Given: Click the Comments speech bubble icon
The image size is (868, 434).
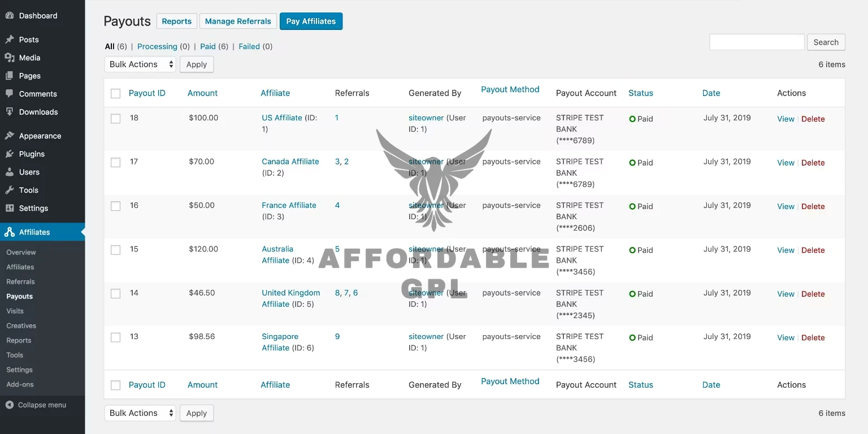Looking at the screenshot, I should tap(10, 94).
